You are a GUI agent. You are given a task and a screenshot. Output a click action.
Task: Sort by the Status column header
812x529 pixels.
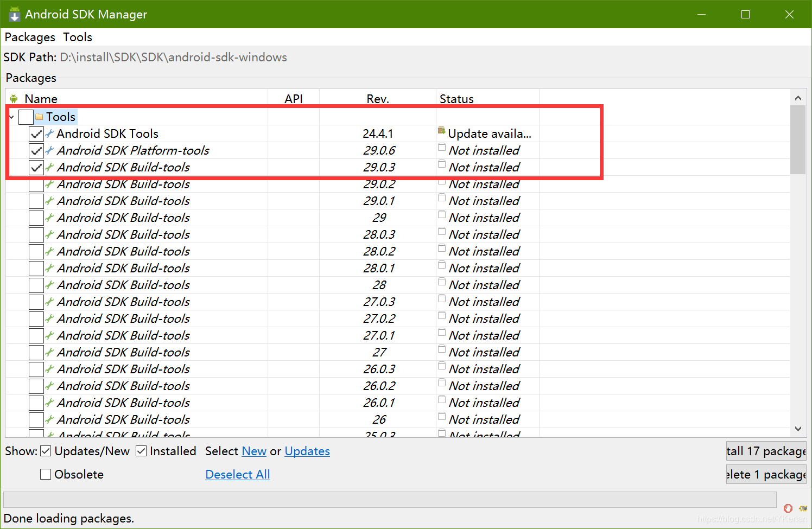click(x=487, y=98)
